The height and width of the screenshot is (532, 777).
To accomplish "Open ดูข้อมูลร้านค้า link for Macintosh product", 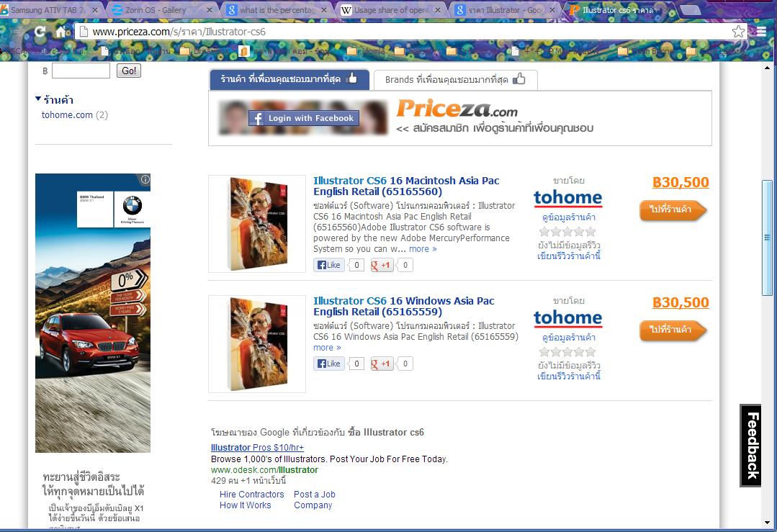I will pos(569,217).
